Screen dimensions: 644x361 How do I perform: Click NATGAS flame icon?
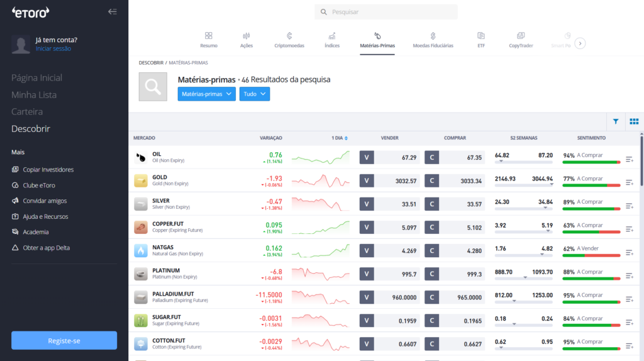pyautogui.click(x=141, y=250)
